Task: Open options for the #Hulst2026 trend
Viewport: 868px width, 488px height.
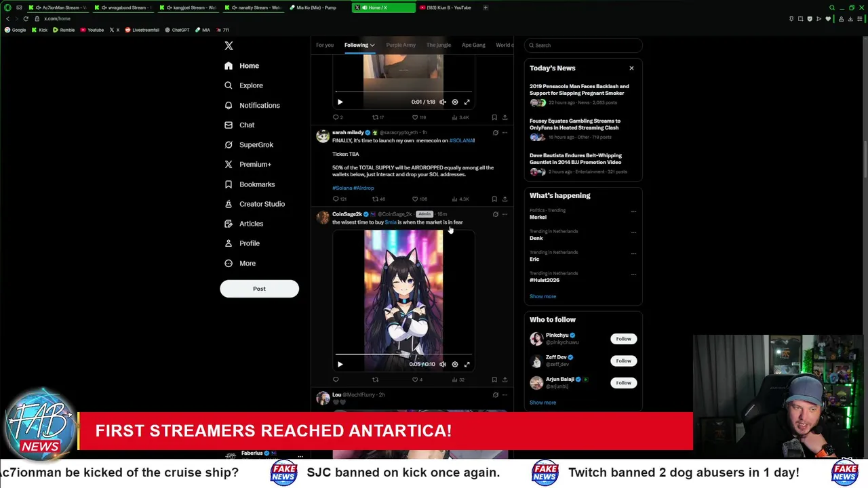Action: pos(633,274)
